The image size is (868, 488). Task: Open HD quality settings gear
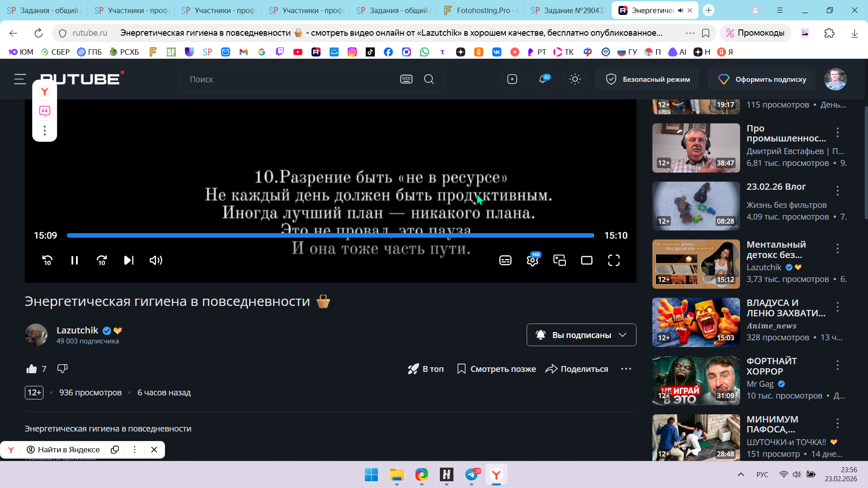tap(533, 260)
